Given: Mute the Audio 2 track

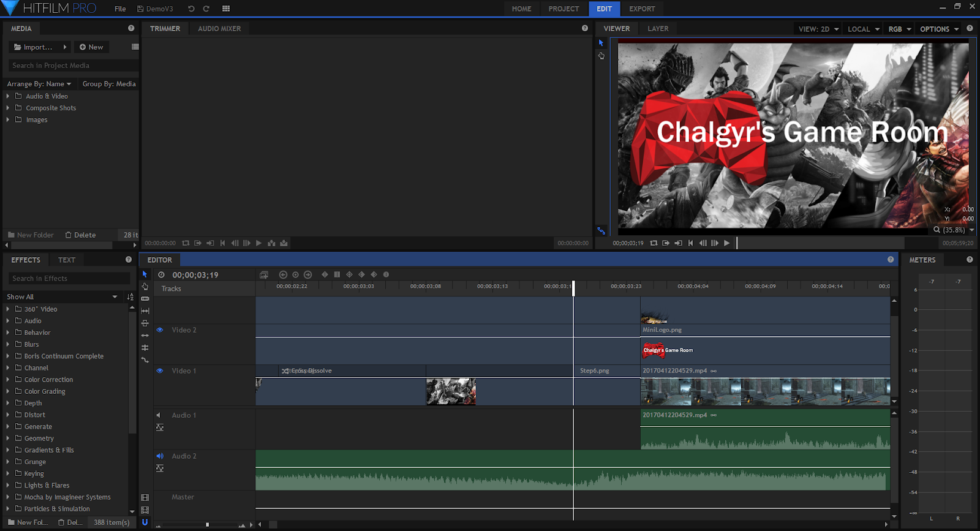Looking at the screenshot, I should click(160, 456).
